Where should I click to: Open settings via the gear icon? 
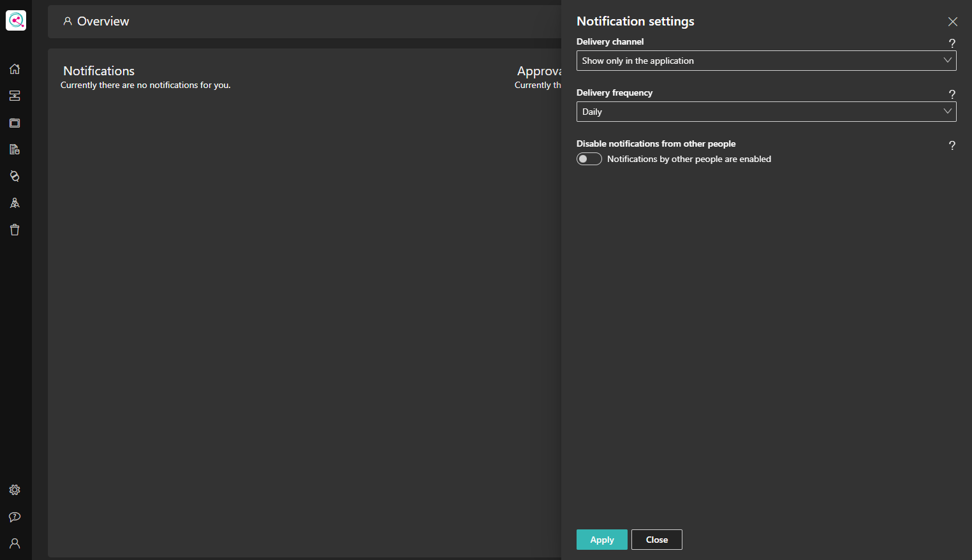click(15, 490)
